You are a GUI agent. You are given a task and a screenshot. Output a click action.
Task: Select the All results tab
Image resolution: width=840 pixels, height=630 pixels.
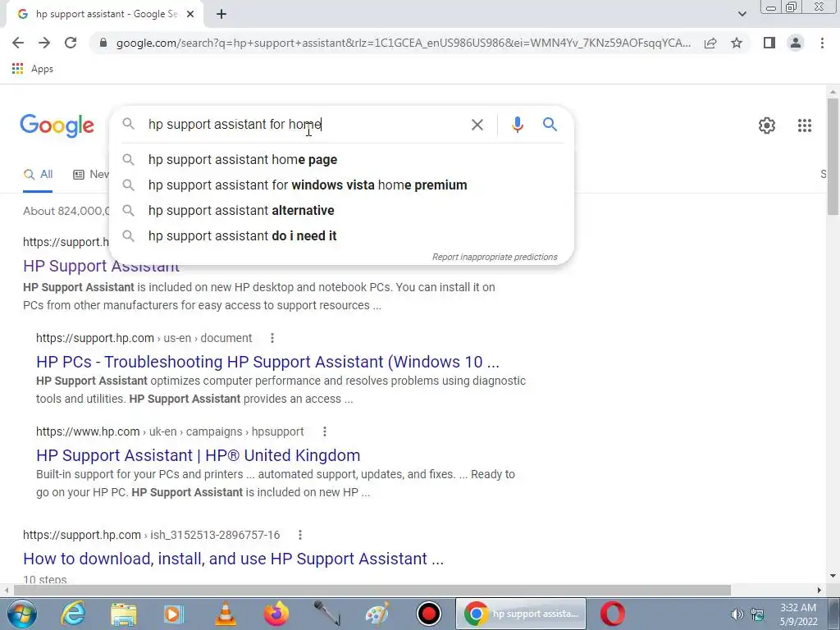(x=38, y=175)
